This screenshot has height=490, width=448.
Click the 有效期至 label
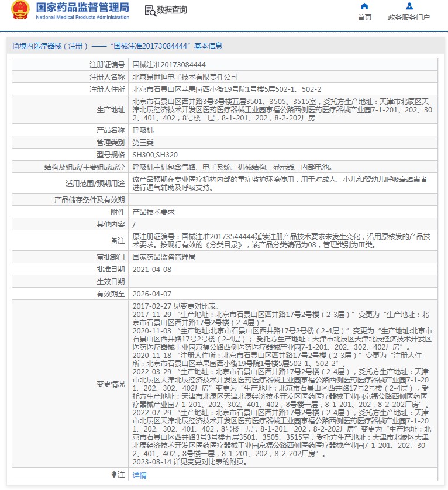point(111,294)
